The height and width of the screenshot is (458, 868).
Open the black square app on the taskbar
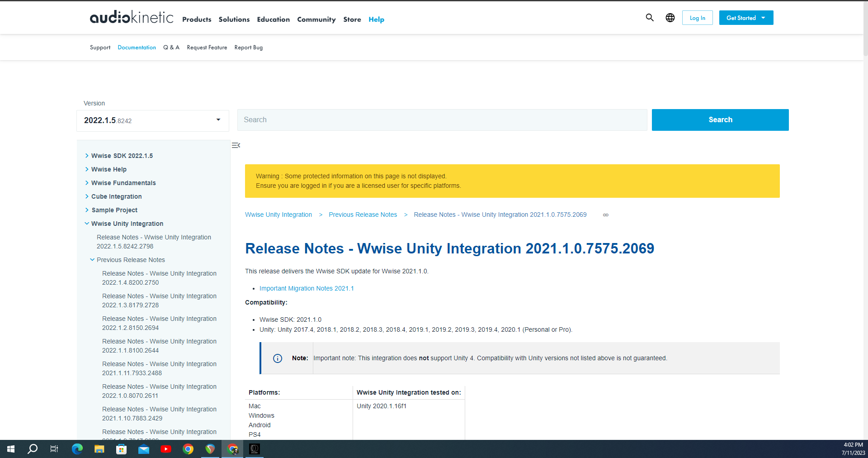(x=255, y=449)
